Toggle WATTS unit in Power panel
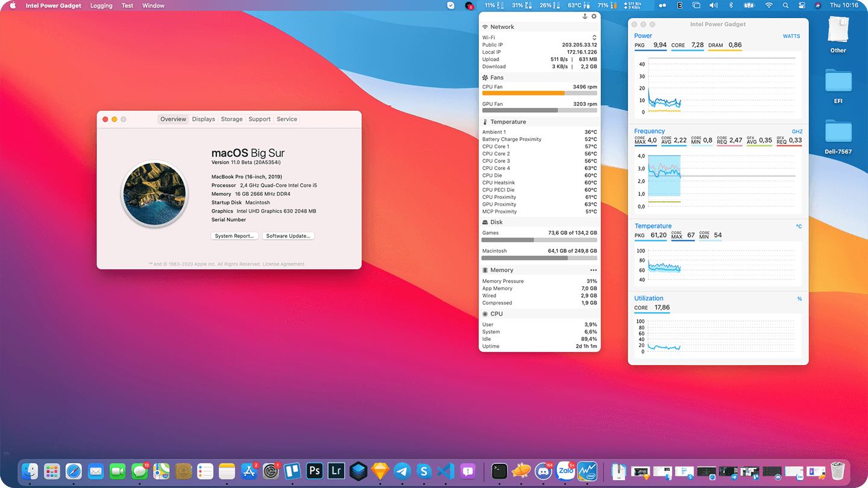Screen dimensions: 868x488 [x=791, y=36]
